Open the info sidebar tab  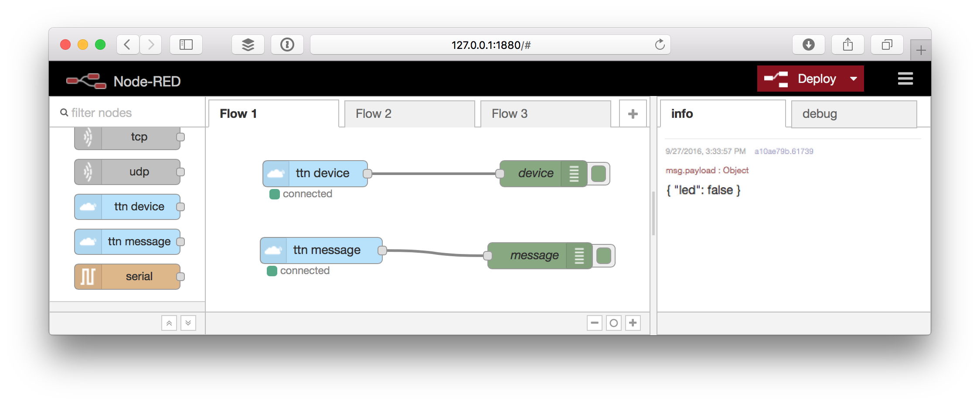pyautogui.click(x=723, y=114)
